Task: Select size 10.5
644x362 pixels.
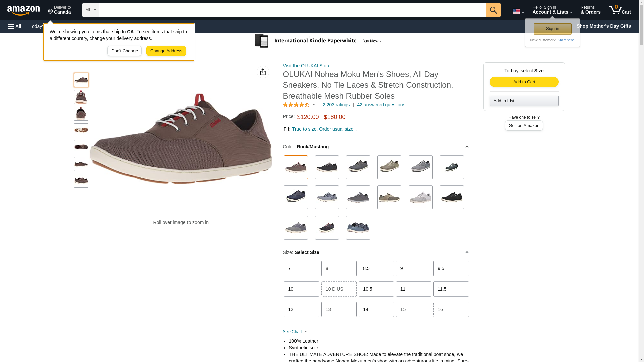Action: (376, 289)
